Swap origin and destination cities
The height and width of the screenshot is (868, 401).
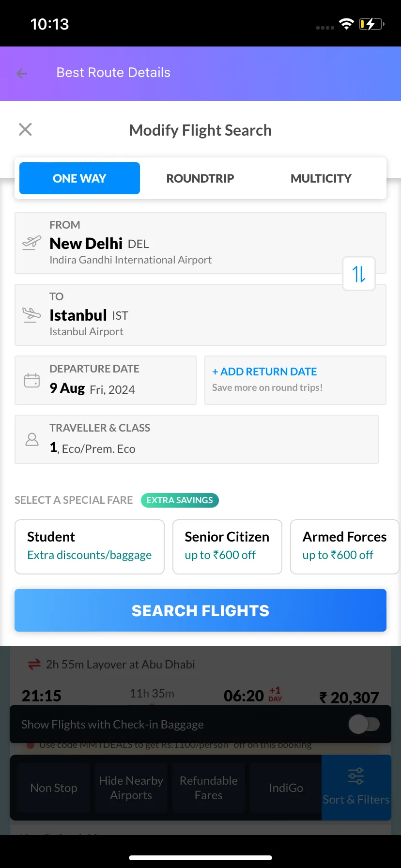359,274
